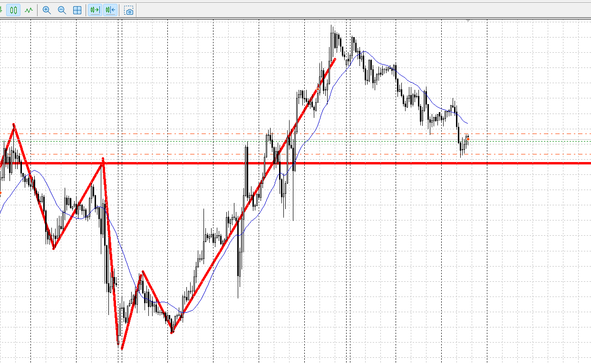Toggle auto-scroll chart to the latest bar
This screenshot has height=364, width=591.
[95, 10]
